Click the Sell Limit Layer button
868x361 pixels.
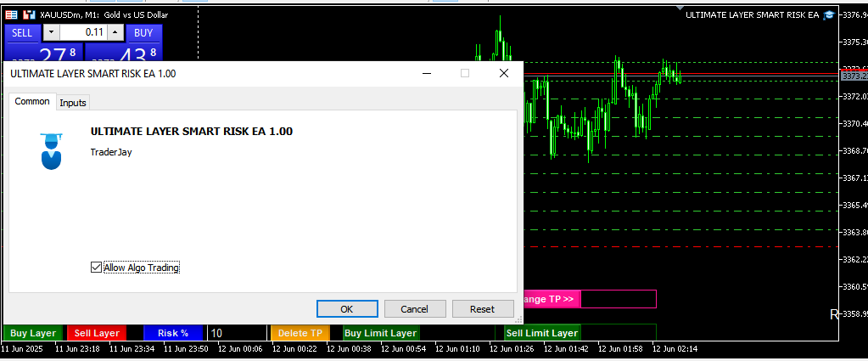click(542, 333)
